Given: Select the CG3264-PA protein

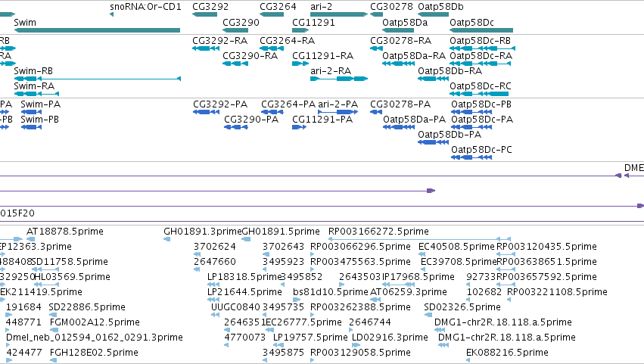Looking at the screenshot, I should coord(272,112).
